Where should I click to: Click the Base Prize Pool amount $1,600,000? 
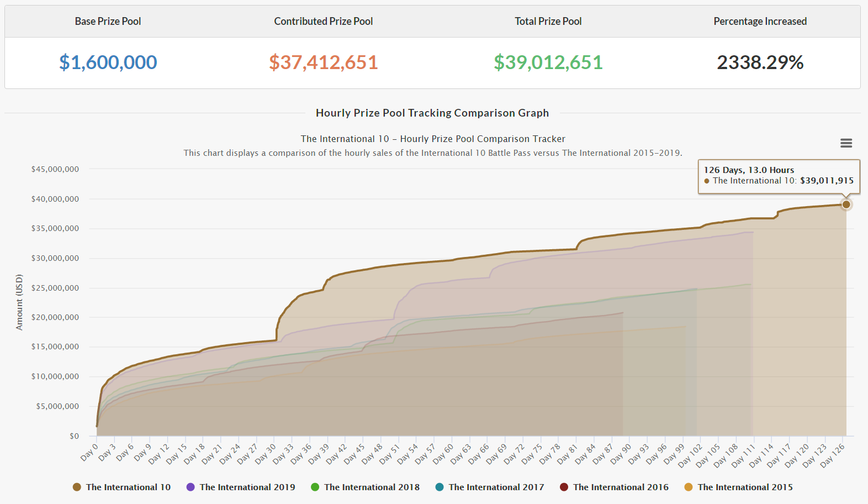[108, 62]
